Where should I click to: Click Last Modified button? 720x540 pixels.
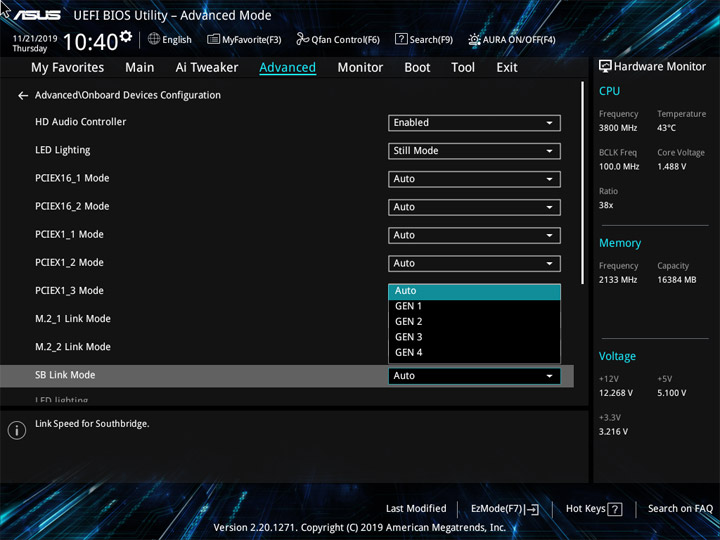click(x=416, y=508)
